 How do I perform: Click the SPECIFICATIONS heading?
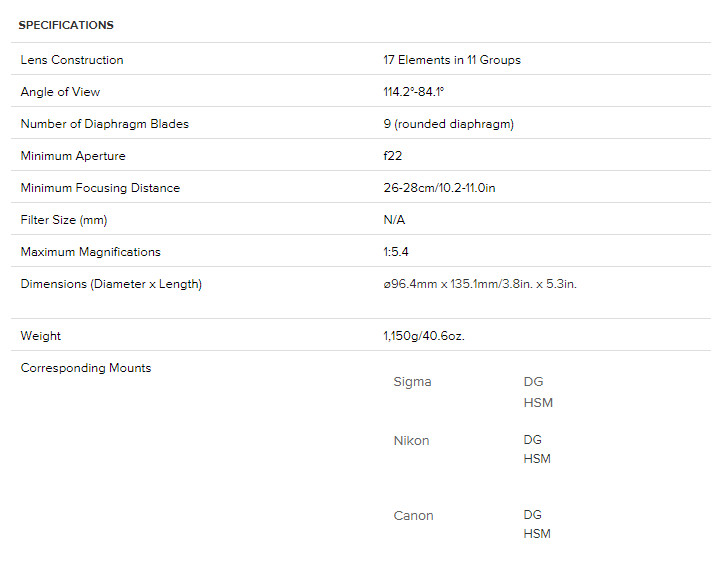tap(66, 25)
